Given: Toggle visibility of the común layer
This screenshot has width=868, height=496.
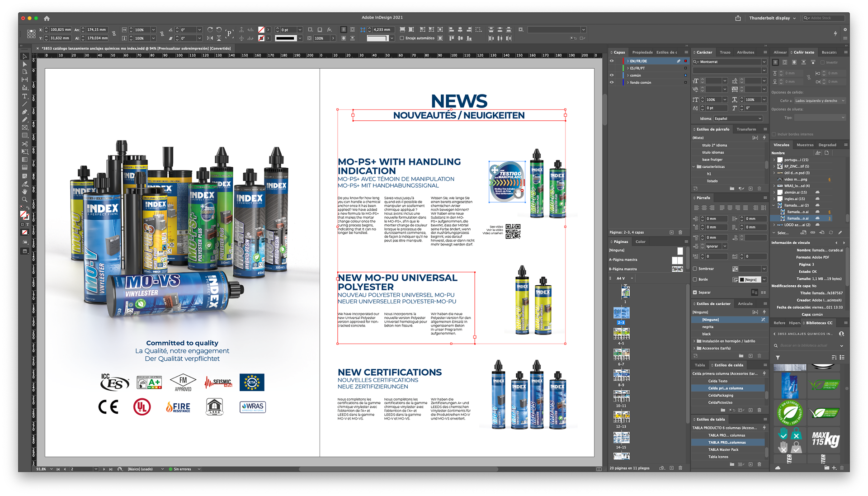Looking at the screenshot, I should (x=612, y=76).
